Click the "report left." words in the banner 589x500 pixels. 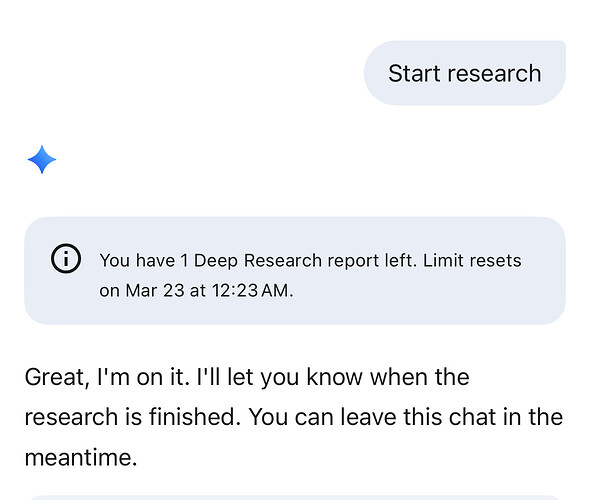click(x=372, y=260)
